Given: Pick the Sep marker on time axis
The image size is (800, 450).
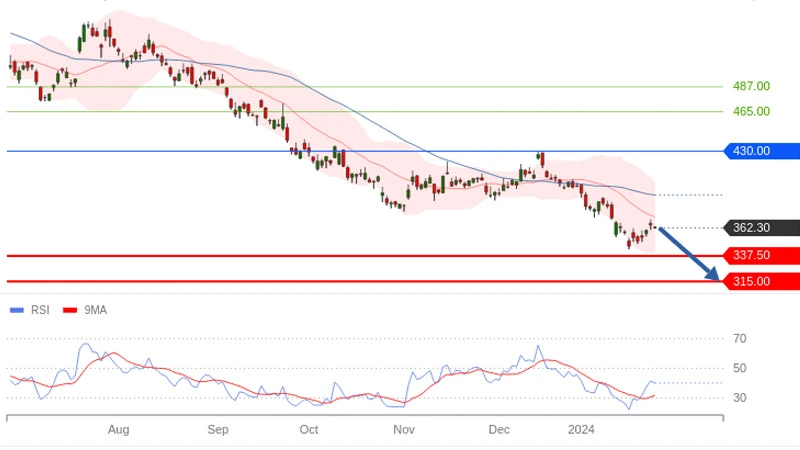Looking at the screenshot, I should coord(218,430).
